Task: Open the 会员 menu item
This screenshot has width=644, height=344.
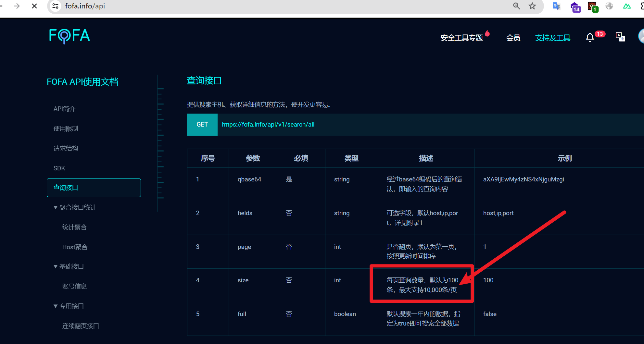Action: (x=513, y=38)
